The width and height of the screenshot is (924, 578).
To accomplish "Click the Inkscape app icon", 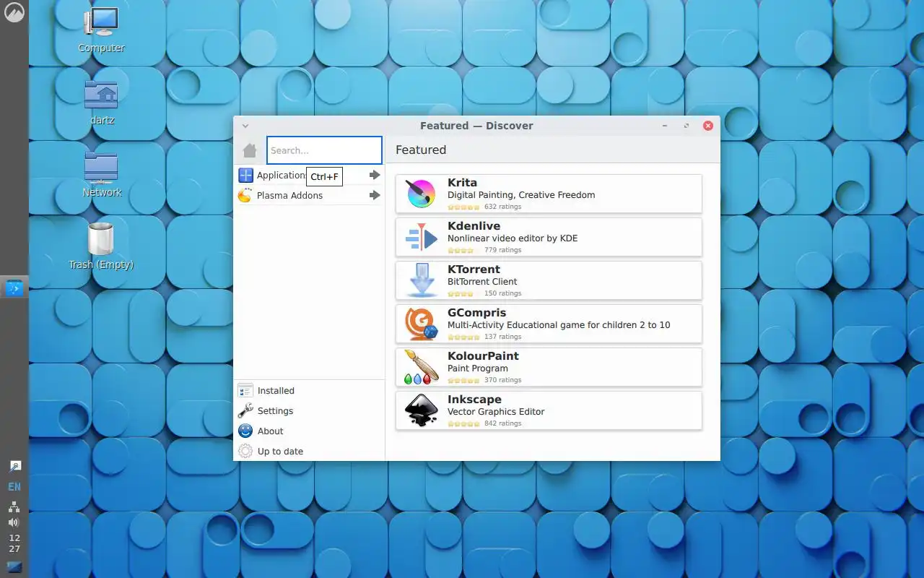I will pyautogui.click(x=421, y=410).
